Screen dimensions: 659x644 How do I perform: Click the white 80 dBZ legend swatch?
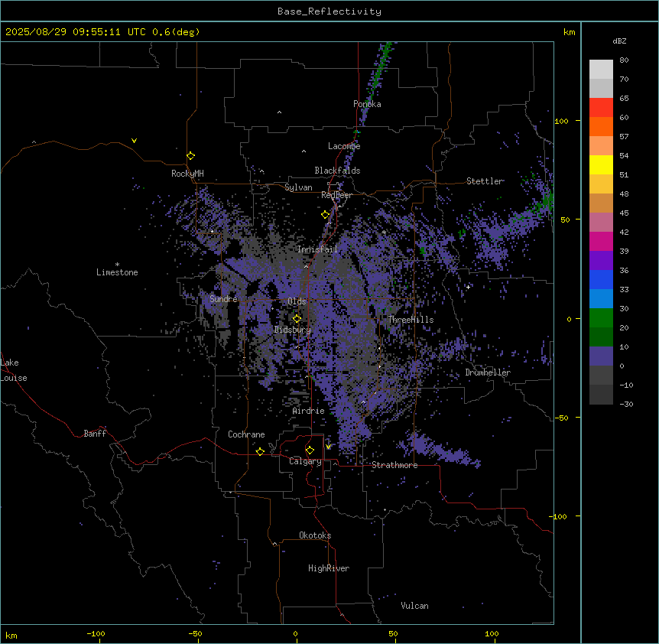(601, 69)
